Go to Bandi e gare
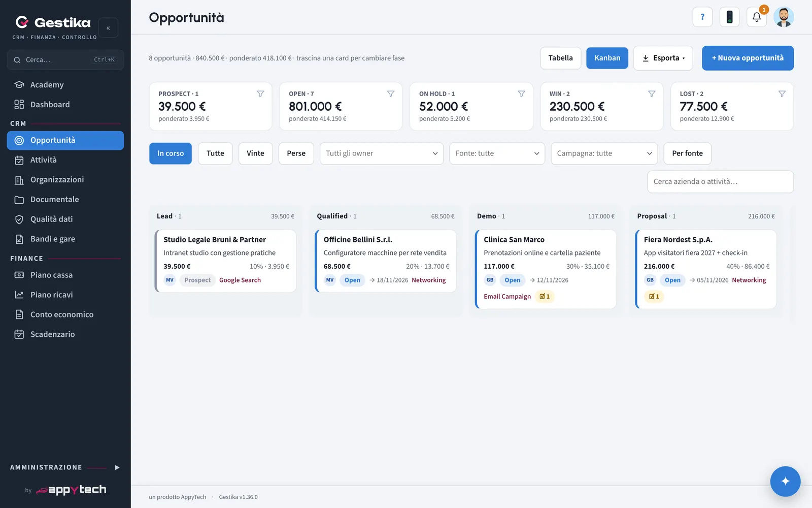The width and height of the screenshot is (812, 508). (x=65, y=239)
